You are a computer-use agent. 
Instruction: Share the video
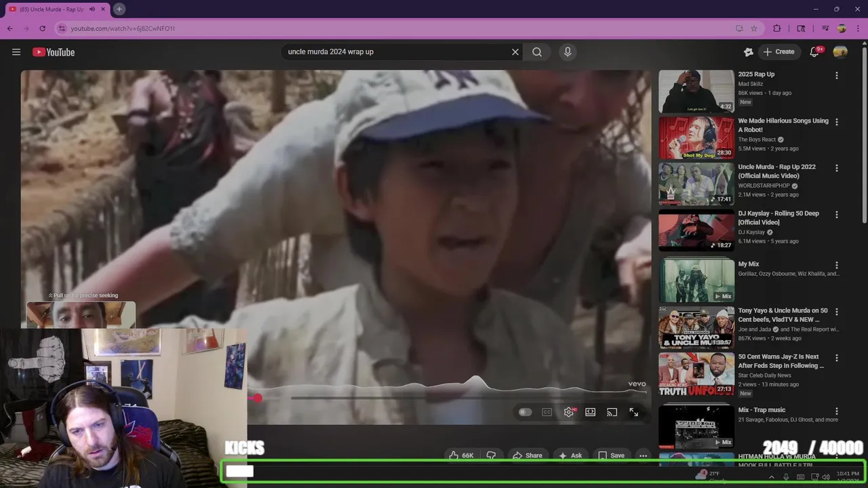coord(527,455)
